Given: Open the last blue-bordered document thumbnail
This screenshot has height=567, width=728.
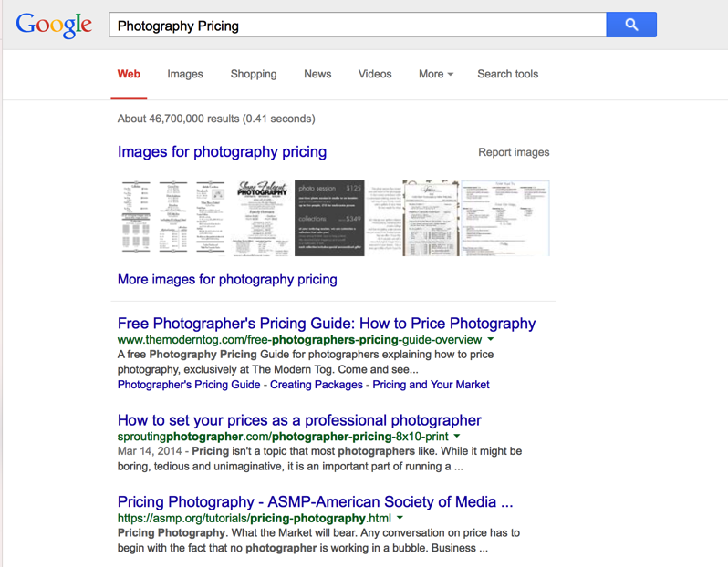Looking at the screenshot, I should (x=505, y=218).
